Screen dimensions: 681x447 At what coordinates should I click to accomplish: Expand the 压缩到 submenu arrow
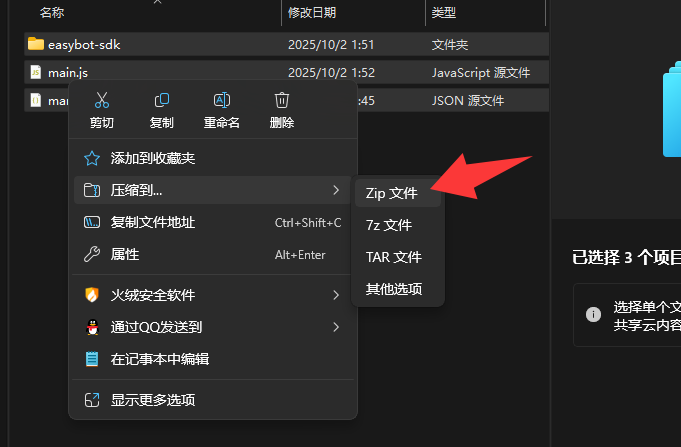click(336, 190)
